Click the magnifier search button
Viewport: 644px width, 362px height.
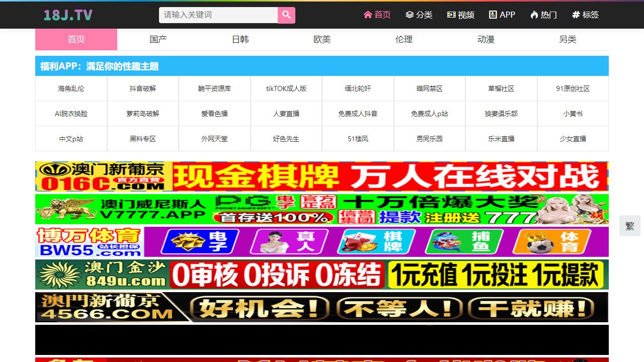pyautogui.click(x=286, y=15)
